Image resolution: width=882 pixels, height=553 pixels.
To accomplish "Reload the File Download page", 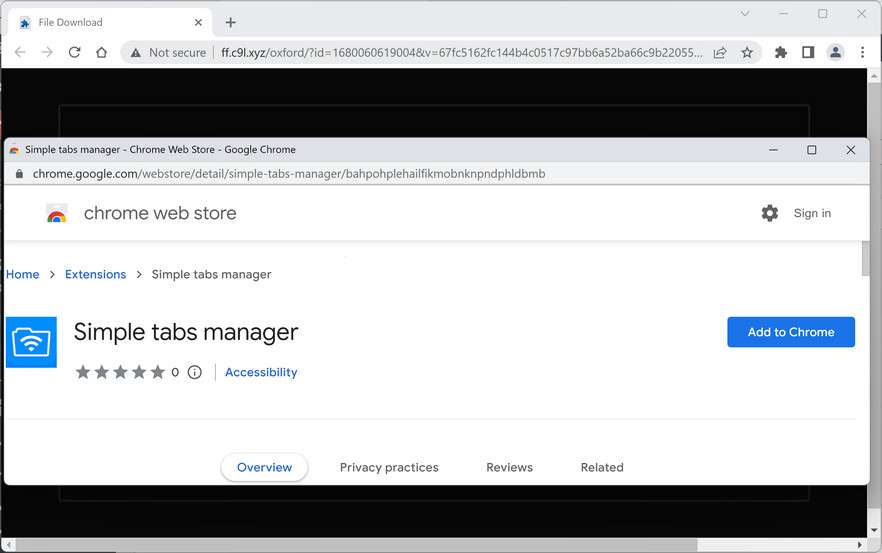I will (x=74, y=52).
